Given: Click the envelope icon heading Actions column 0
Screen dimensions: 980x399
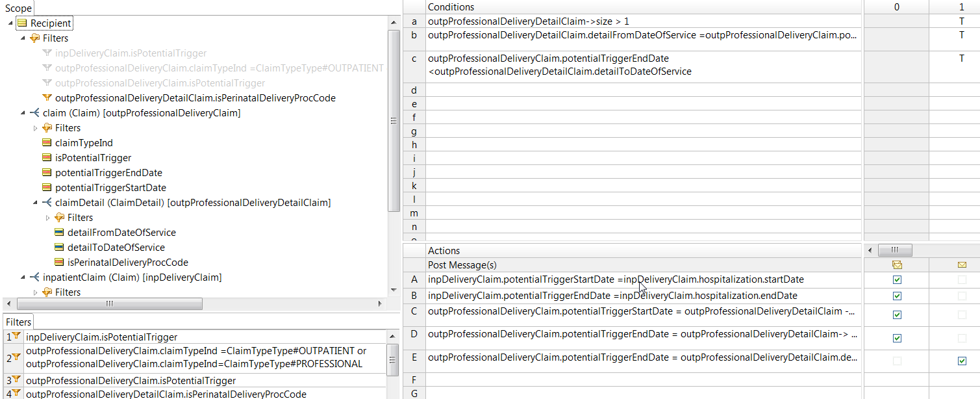Looking at the screenshot, I should point(897,265).
